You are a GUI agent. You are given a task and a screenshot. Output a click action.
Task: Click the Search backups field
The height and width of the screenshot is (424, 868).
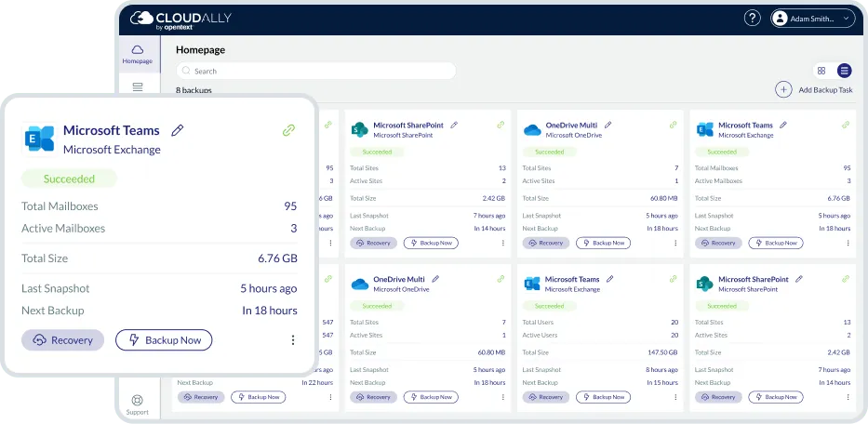[316, 71]
